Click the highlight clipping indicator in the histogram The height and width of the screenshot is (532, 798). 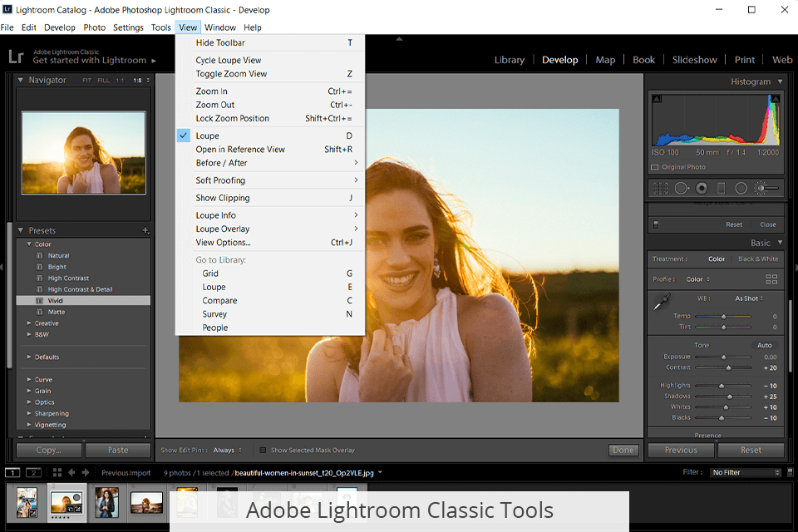(776, 99)
